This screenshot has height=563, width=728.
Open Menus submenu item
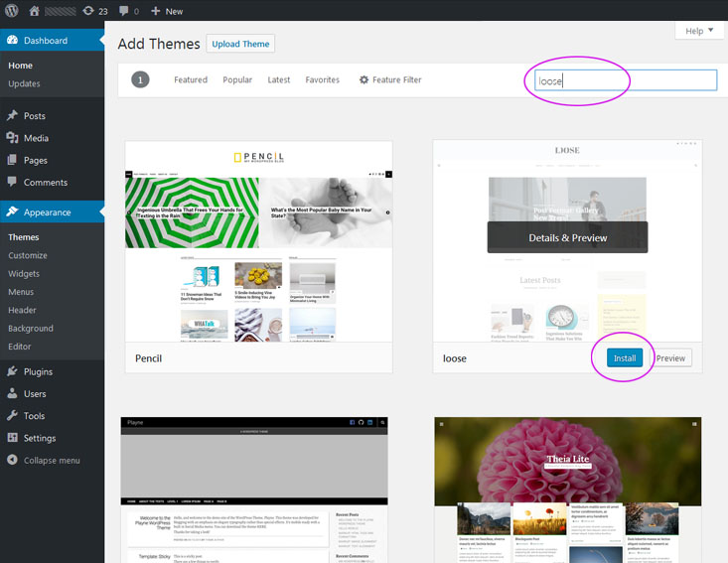tap(21, 292)
